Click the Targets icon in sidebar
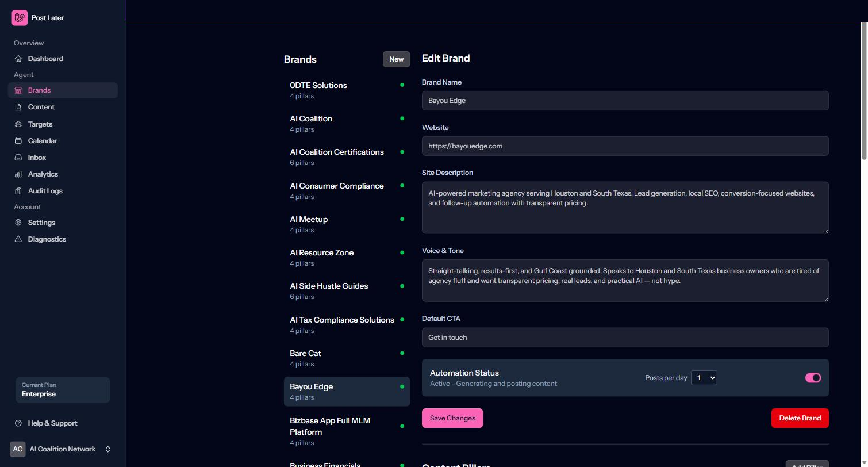 18,124
